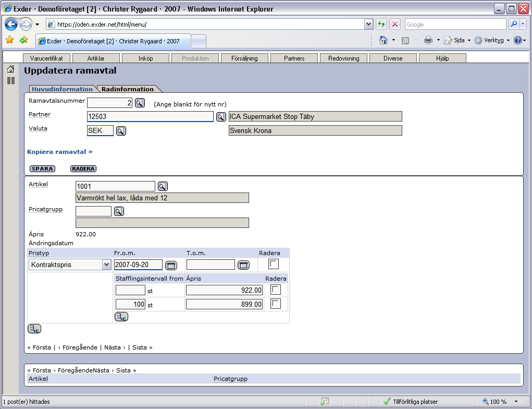This screenshot has width=532, height=409.
Task: Open the Artiklar menu
Action: (96, 58)
